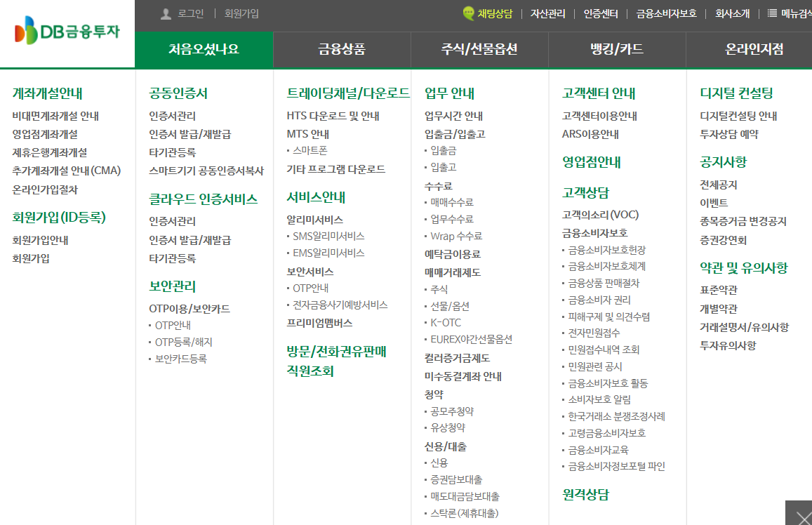Switch to the 주식/선물옵션 tab
Image resolution: width=812 pixels, height=525 pixels.
479,50
